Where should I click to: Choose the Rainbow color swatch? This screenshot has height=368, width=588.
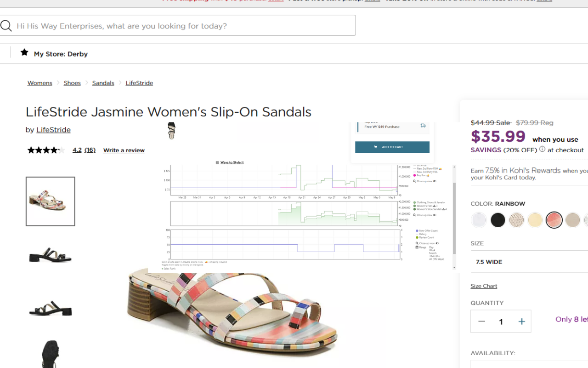(554, 220)
